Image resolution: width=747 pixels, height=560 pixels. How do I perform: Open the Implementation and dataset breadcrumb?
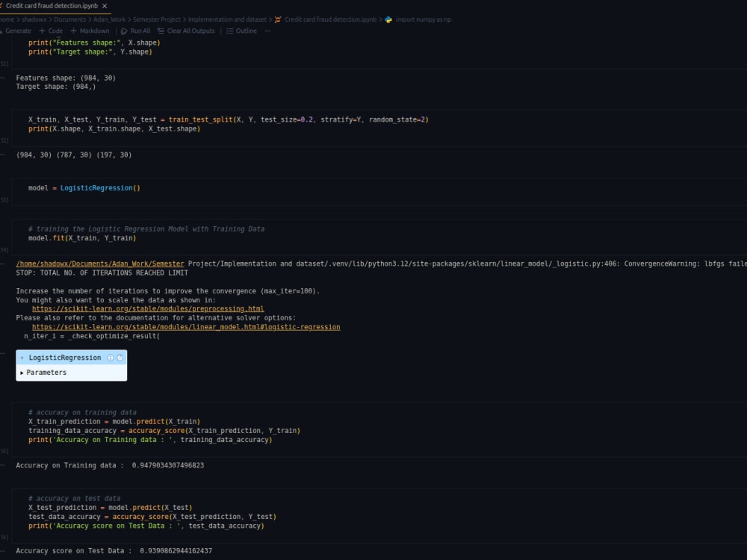pyautogui.click(x=227, y=19)
